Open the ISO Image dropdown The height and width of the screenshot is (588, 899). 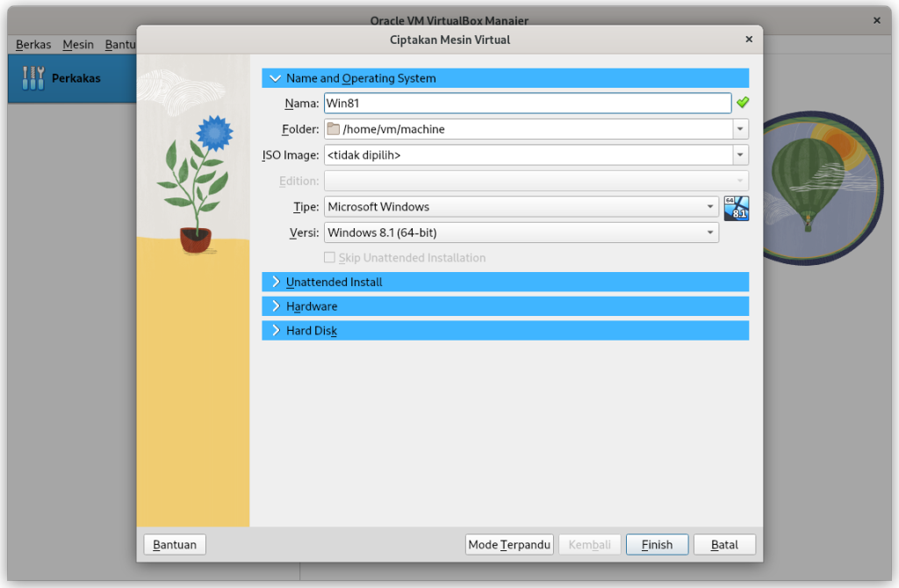(740, 155)
